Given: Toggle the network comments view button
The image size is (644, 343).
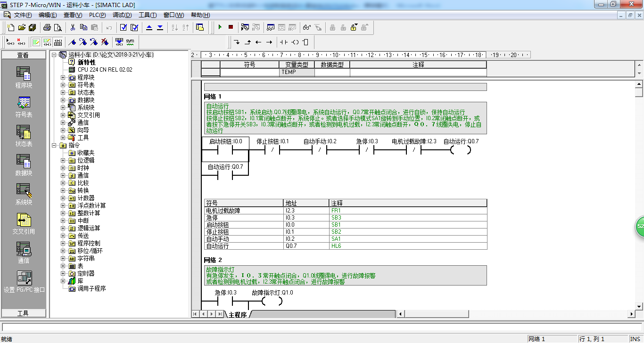Looking at the screenshot, I should point(47,42).
